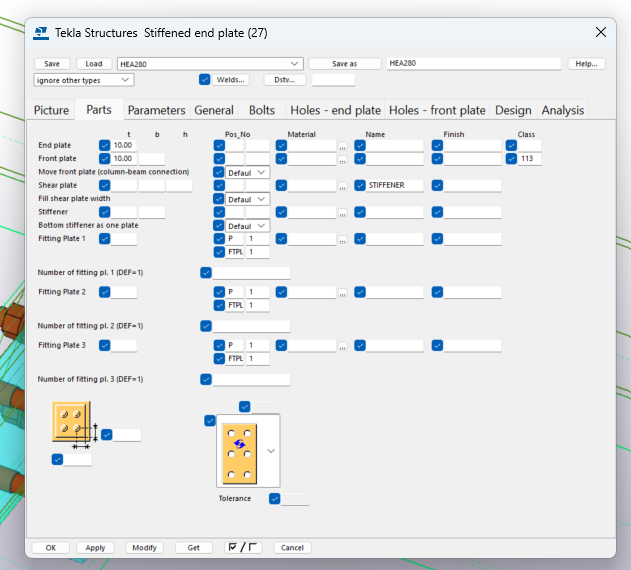Toggle Stiffener dimension checkbox

[105, 212]
